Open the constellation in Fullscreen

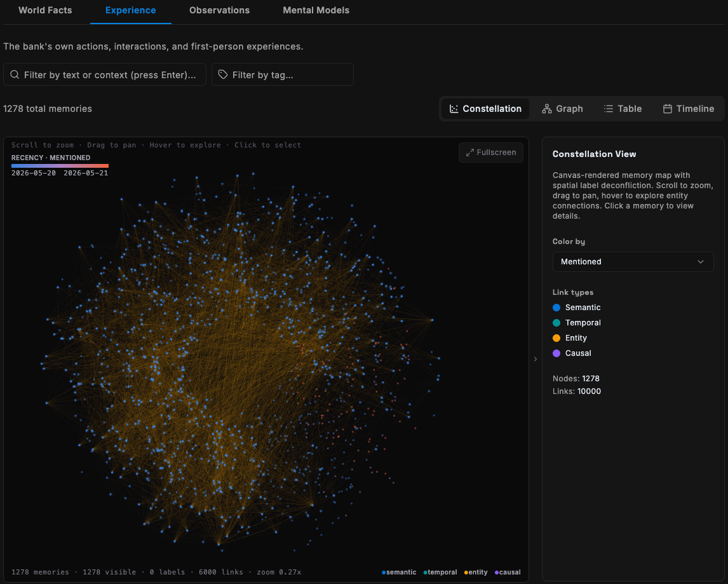coord(491,153)
